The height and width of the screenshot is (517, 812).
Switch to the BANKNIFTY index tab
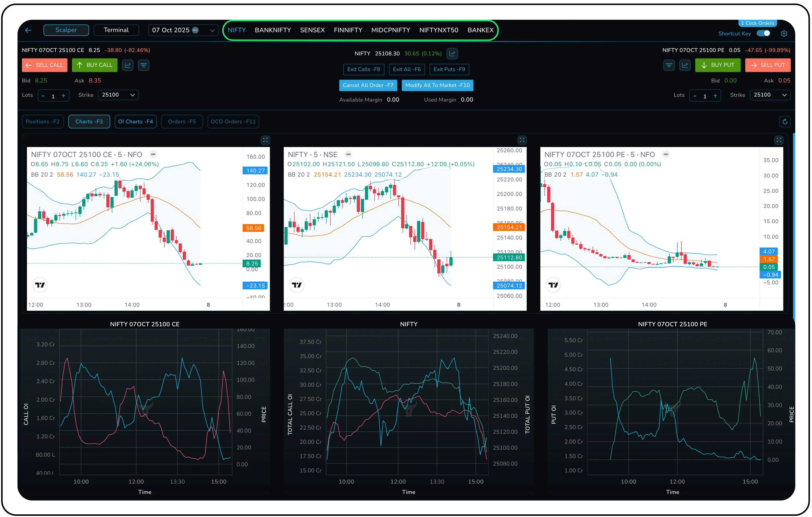[x=273, y=30]
